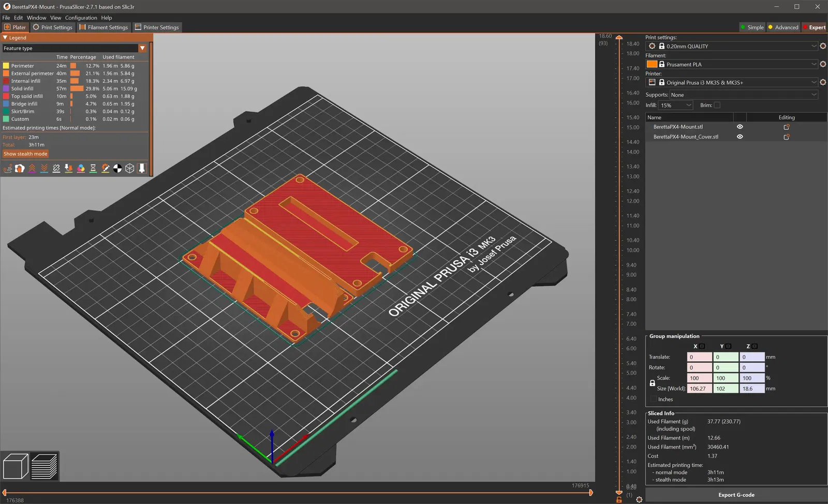This screenshot has height=504, width=828.
Task: Expand the Infill 15% dropdown
Action: (675, 106)
